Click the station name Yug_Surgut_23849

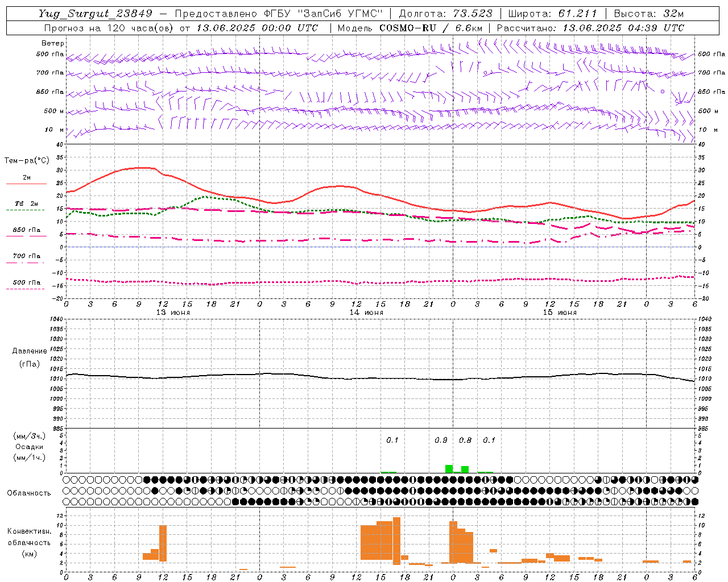[x=96, y=14]
